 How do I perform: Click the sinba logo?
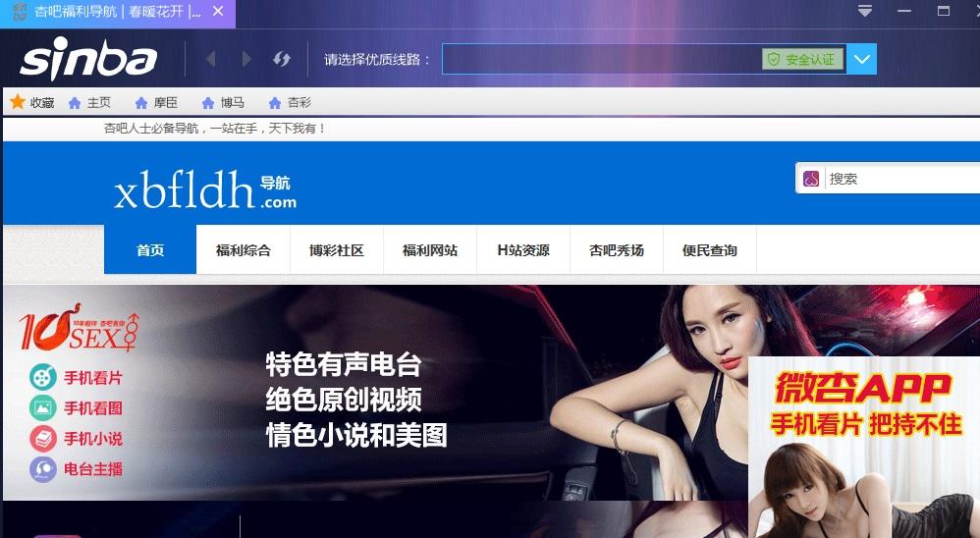pos(88,58)
